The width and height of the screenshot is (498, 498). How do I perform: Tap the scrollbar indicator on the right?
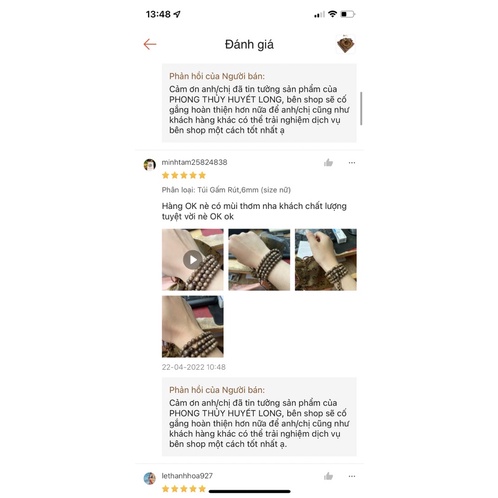pos(361,109)
